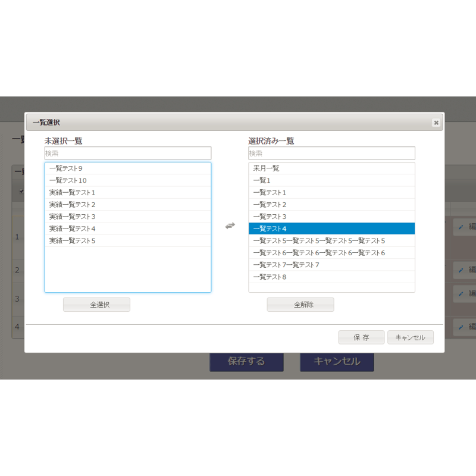This screenshot has height=476, width=476.
Task: Click the キャンセル cancel button in the dialog
Action: [411, 337]
